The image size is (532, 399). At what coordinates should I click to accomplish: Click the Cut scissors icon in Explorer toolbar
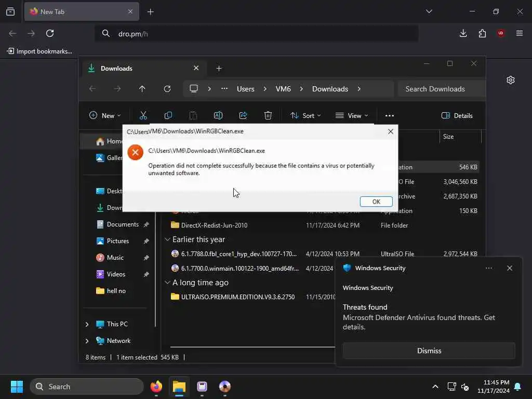pos(143,116)
